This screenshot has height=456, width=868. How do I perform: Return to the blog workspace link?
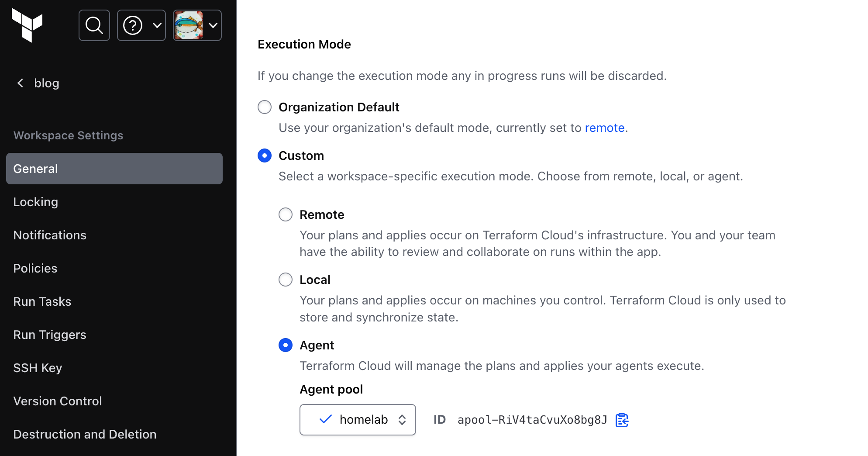[x=47, y=83]
